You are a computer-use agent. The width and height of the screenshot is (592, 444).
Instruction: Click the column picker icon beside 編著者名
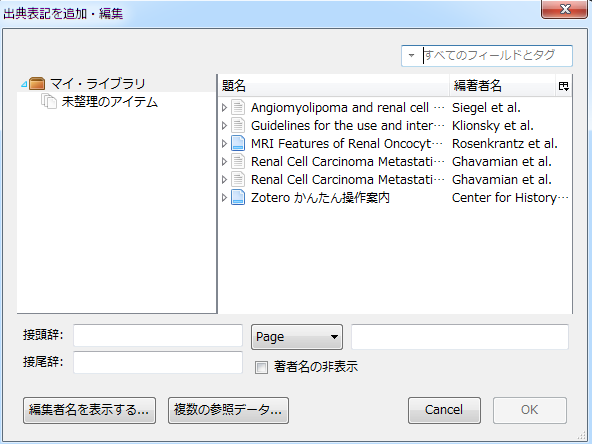(564, 86)
